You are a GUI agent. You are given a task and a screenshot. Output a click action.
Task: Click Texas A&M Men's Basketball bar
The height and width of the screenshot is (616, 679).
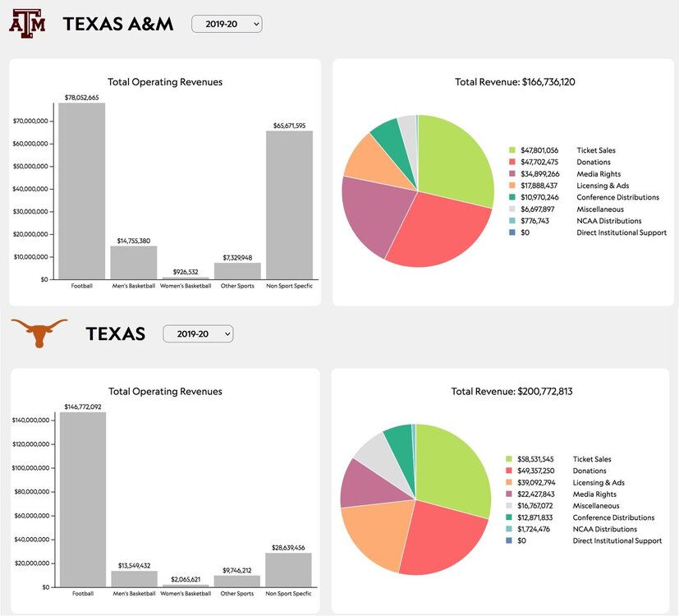click(134, 263)
